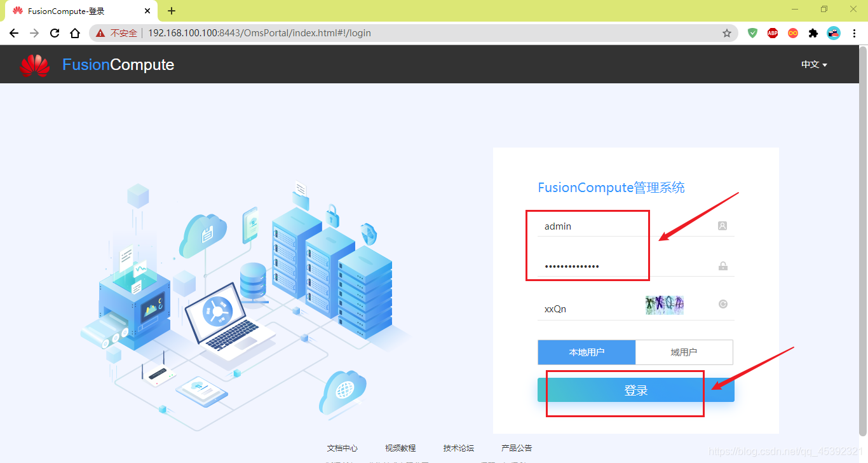
Task: Open the orange infinity extension icon
Action: point(793,33)
